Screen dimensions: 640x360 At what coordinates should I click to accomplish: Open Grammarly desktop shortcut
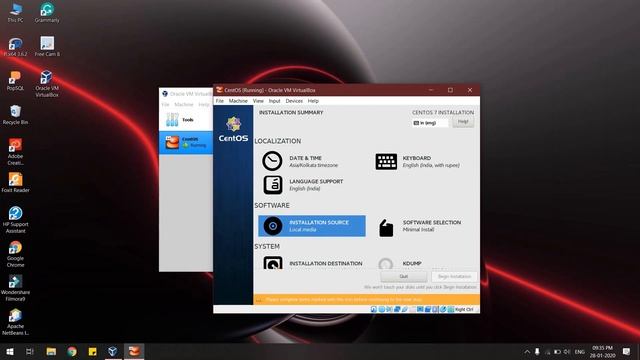point(47,13)
